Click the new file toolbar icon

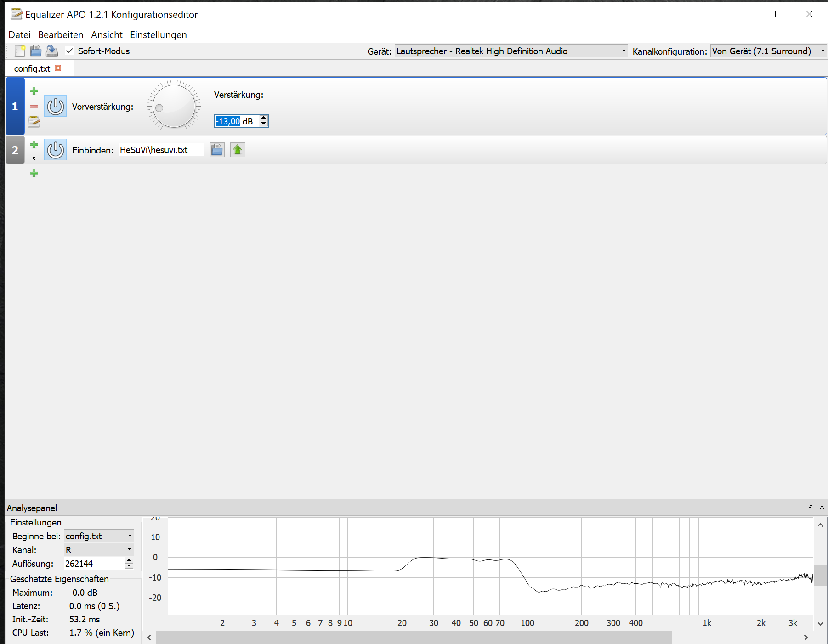point(20,51)
